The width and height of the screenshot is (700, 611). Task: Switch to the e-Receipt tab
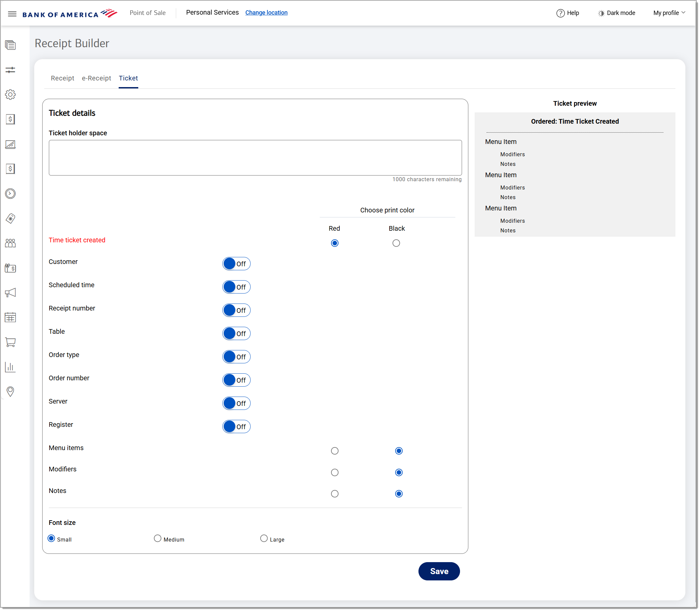pyautogui.click(x=96, y=78)
